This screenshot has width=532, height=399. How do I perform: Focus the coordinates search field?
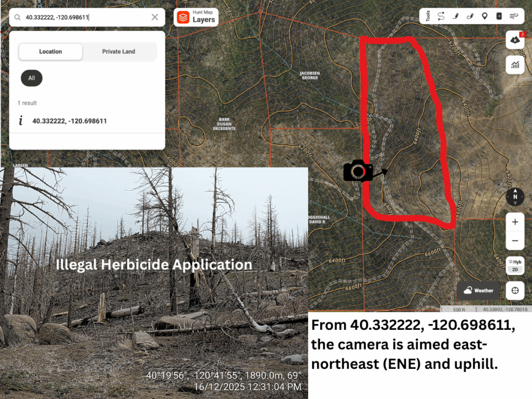(x=87, y=17)
